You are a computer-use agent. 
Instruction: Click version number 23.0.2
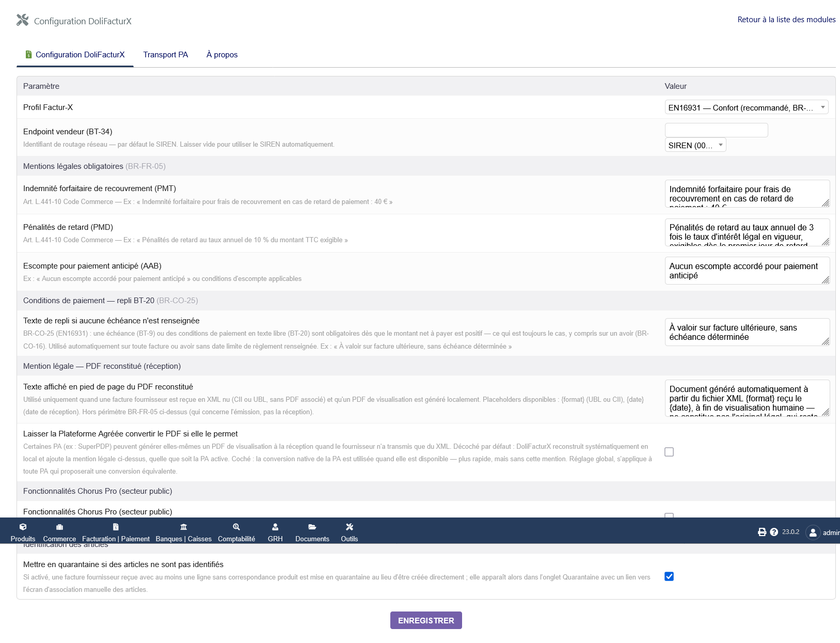[790, 532]
